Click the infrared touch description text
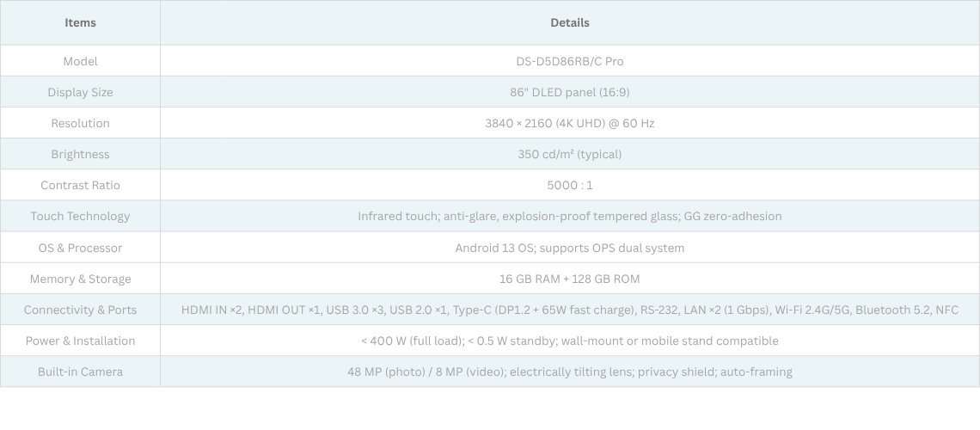Image resolution: width=980 pixels, height=430 pixels. tap(569, 216)
